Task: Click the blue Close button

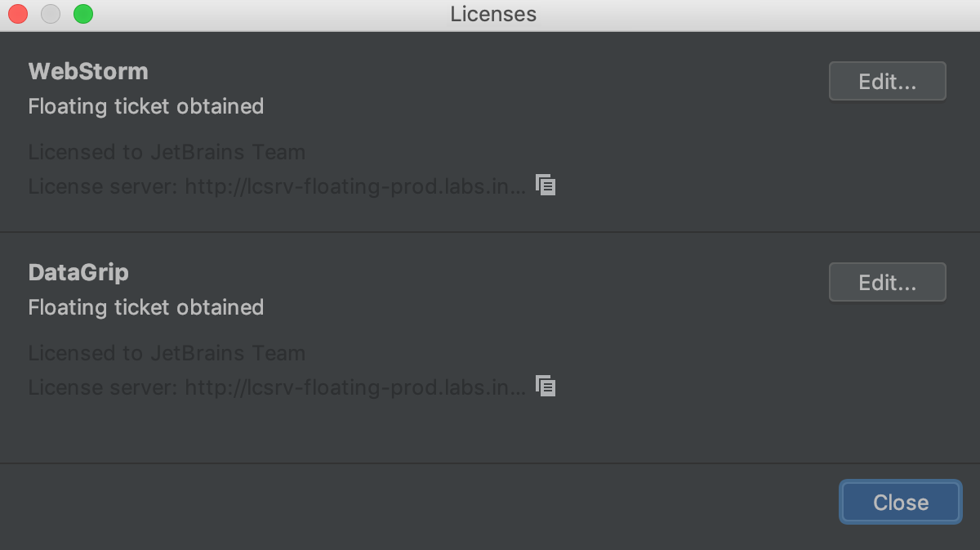Action: [901, 502]
